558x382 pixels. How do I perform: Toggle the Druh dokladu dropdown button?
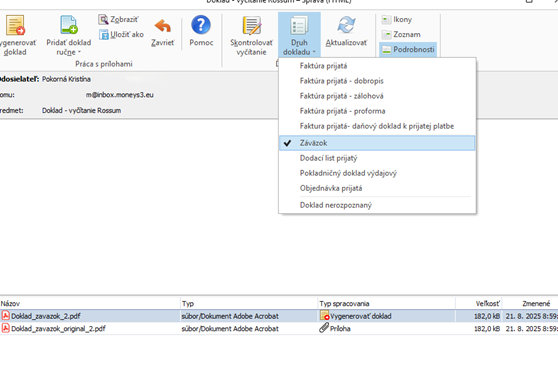[299, 35]
